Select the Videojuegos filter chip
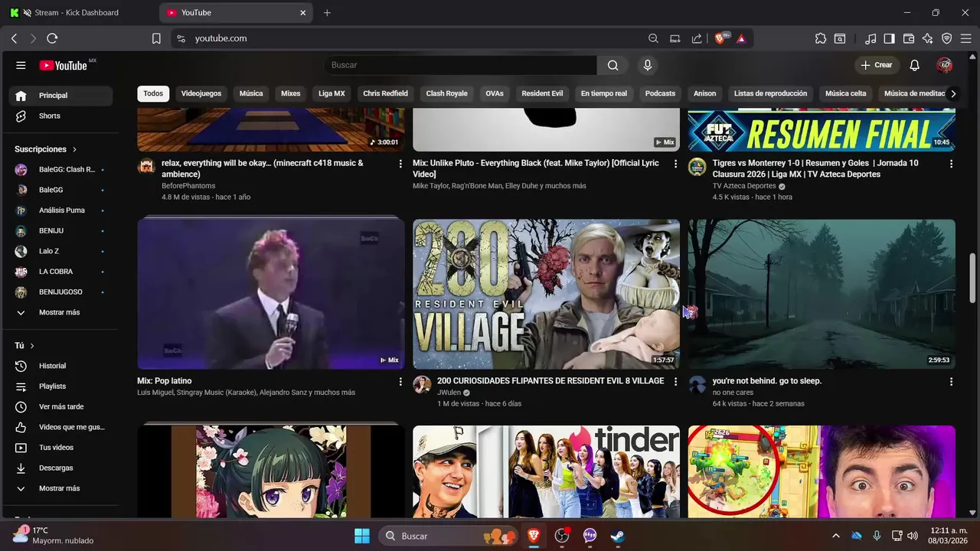Screen dimensions: 980x551 click(x=201, y=93)
